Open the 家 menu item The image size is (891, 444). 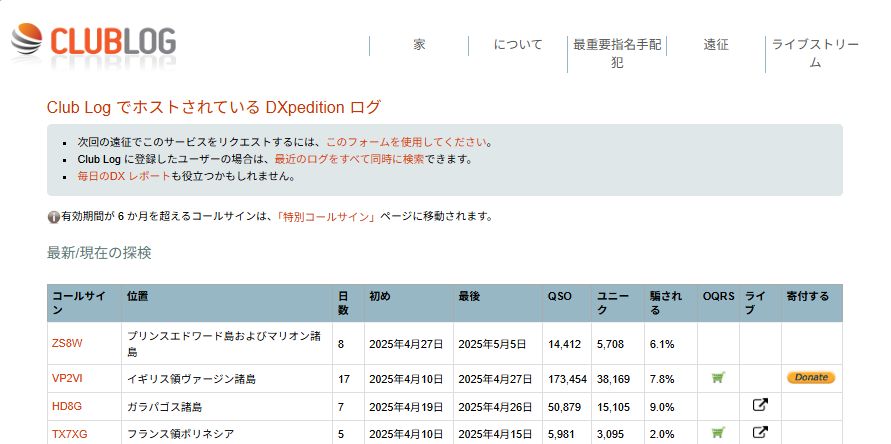click(x=419, y=45)
